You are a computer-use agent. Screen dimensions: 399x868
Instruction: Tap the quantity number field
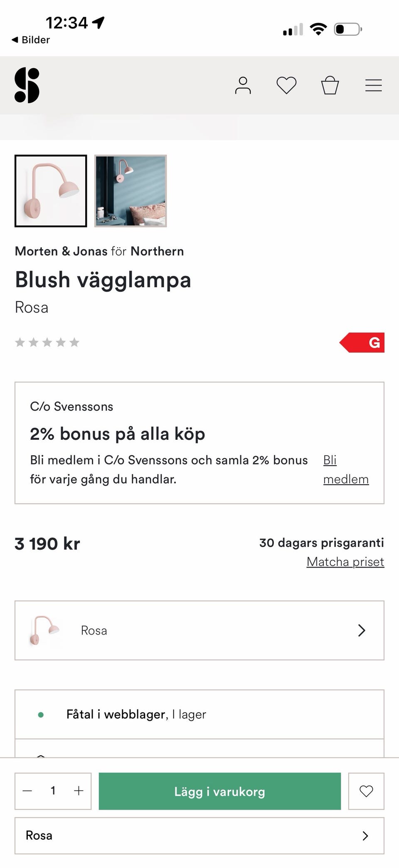coord(53,791)
